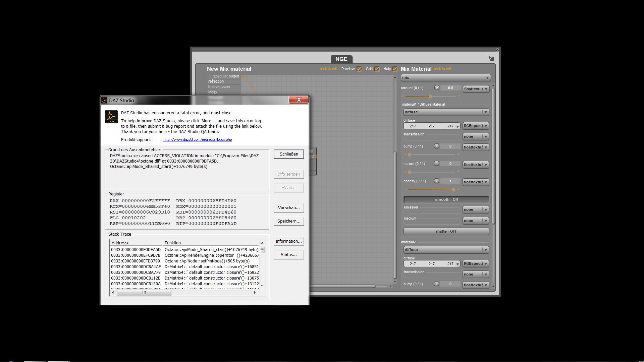The image size is (644, 362).
Task: Toggle the smooth - ON button
Action: coord(446,200)
